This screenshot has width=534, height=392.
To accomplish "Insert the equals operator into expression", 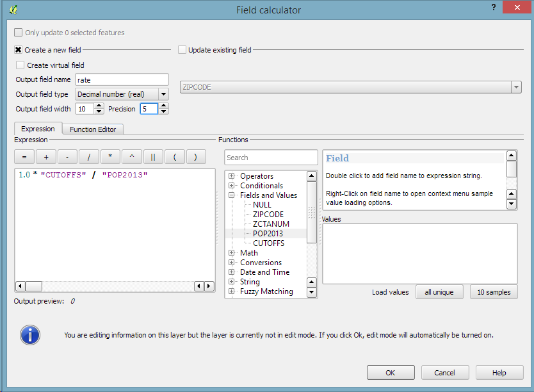I will [x=24, y=157].
